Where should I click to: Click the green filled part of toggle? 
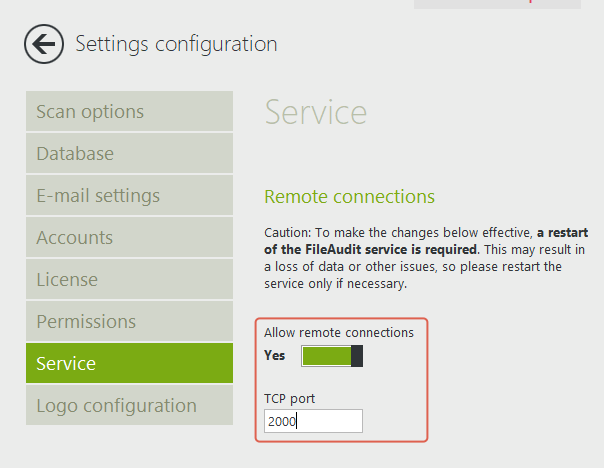coord(326,356)
